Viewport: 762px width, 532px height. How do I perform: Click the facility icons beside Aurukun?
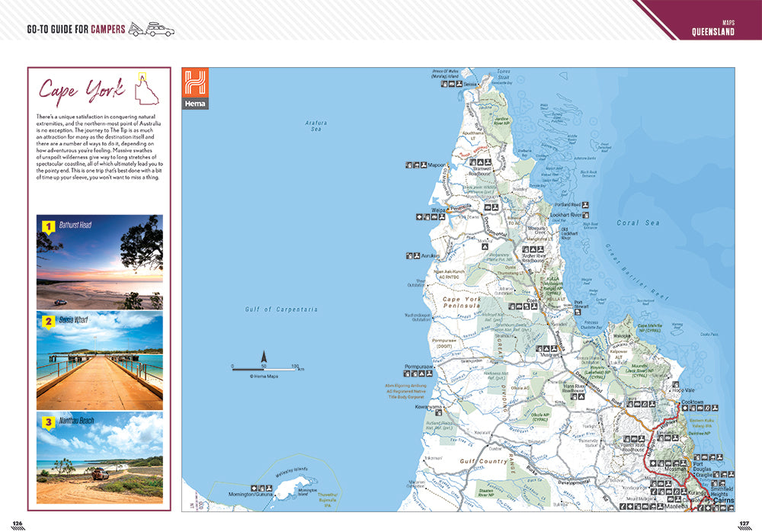coord(411,255)
